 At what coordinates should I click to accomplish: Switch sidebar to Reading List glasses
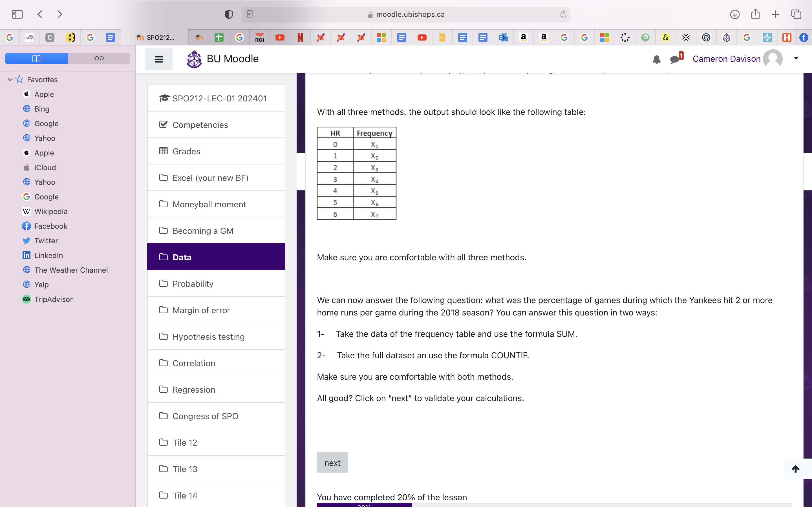coord(99,58)
